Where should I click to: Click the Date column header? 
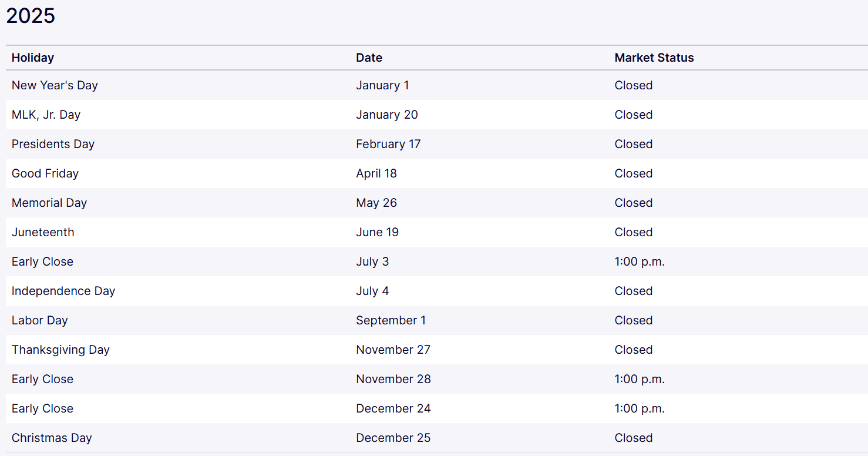click(369, 58)
